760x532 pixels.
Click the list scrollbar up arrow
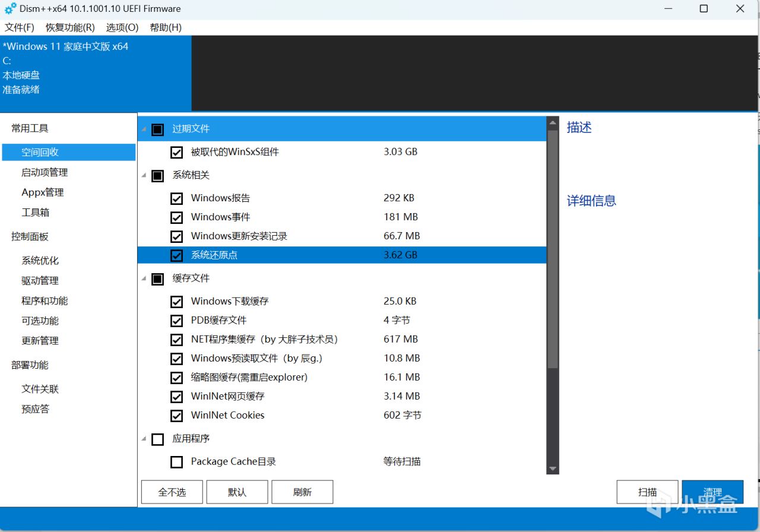(x=553, y=123)
